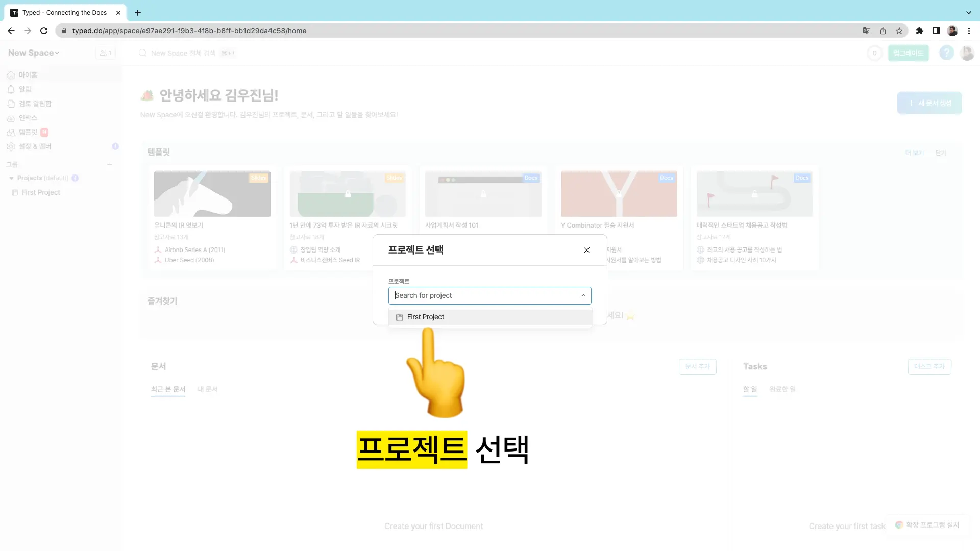Open the New Space workspace dropdown

point(34,53)
